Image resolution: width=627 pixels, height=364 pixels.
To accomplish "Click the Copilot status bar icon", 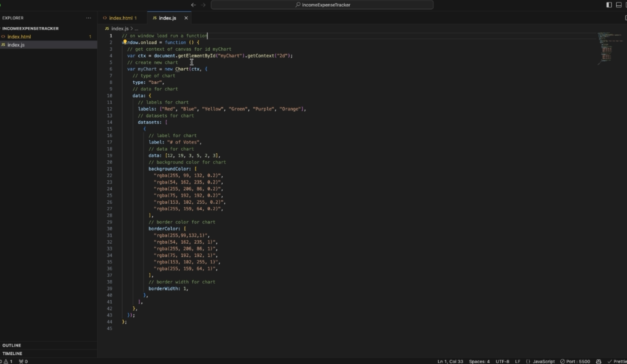I will pos(598,361).
